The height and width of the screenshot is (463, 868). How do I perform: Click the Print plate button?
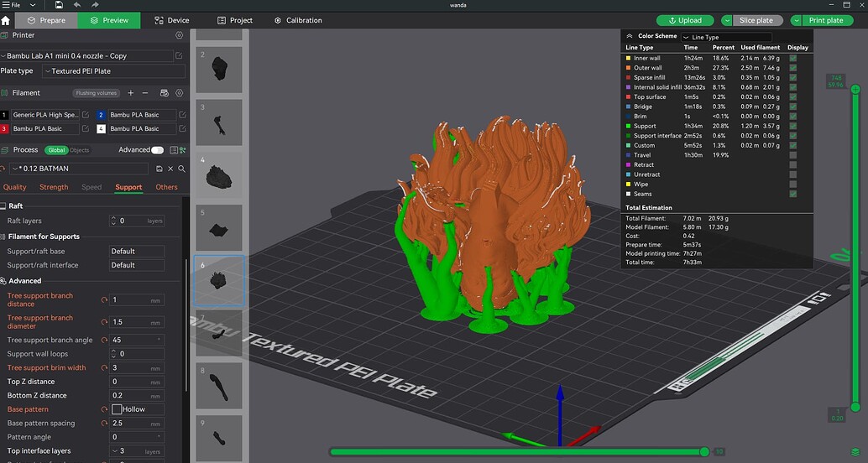826,20
